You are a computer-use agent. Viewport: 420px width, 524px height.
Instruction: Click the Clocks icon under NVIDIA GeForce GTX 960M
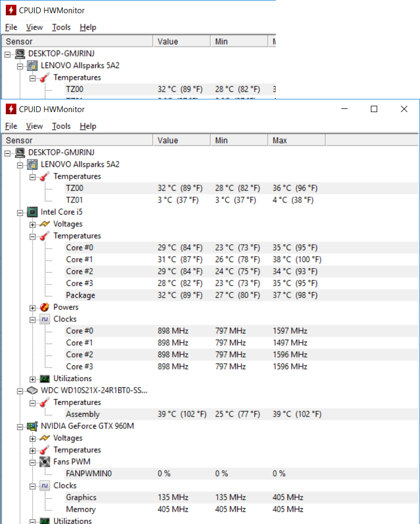(x=45, y=485)
